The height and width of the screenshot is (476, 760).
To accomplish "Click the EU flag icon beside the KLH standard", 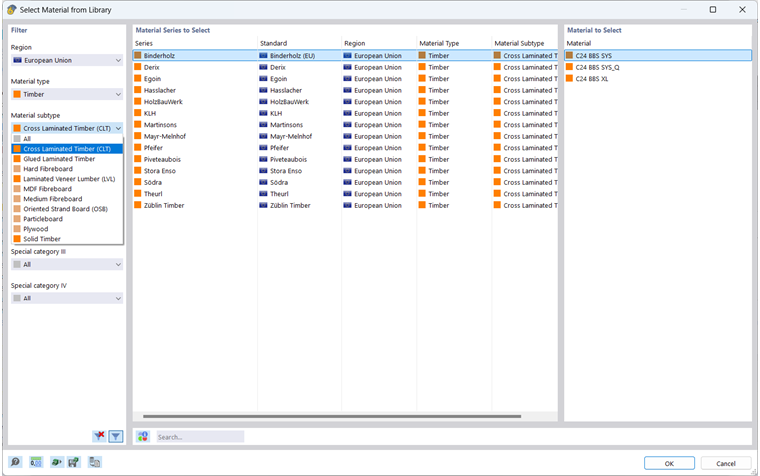I will click(x=263, y=113).
